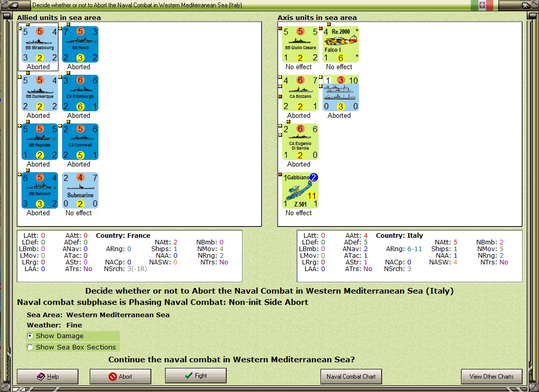Click the 'Country: France' label
The width and height of the screenshot is (539, 392).
tap(123, 235)
